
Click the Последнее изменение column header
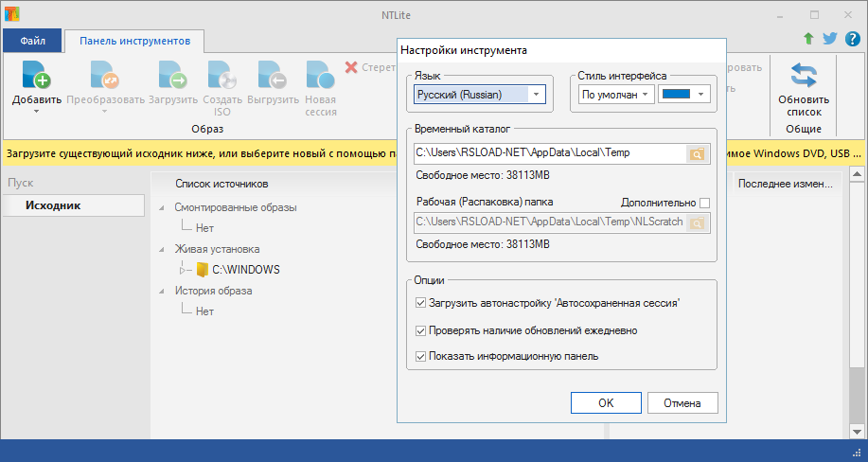pos(785,184)
